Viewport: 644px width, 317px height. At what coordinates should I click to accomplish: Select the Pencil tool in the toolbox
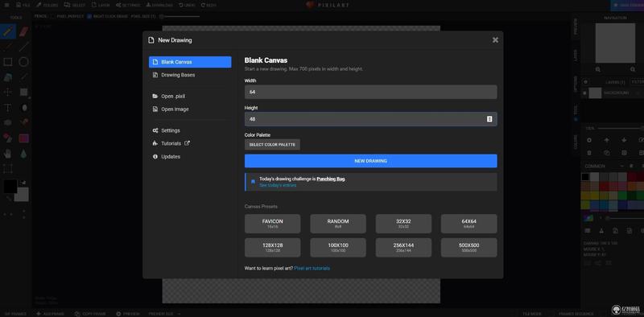(8, 31)
